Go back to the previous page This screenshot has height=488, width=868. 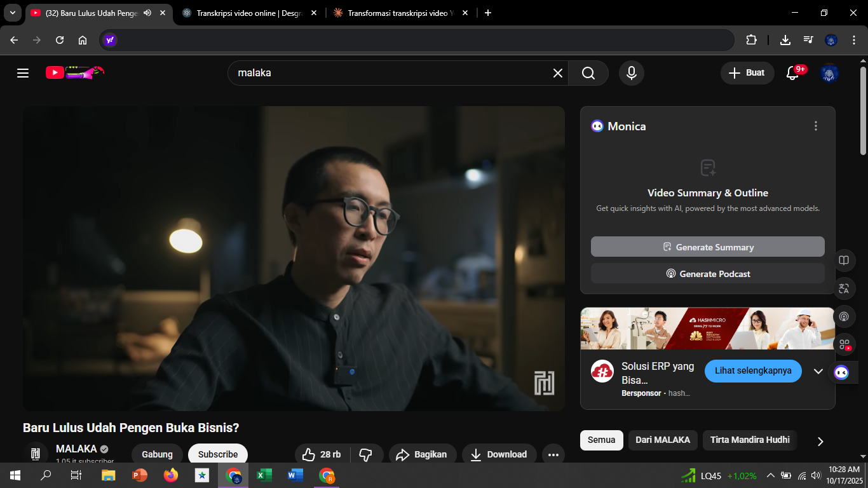click(x=14, y=40)
